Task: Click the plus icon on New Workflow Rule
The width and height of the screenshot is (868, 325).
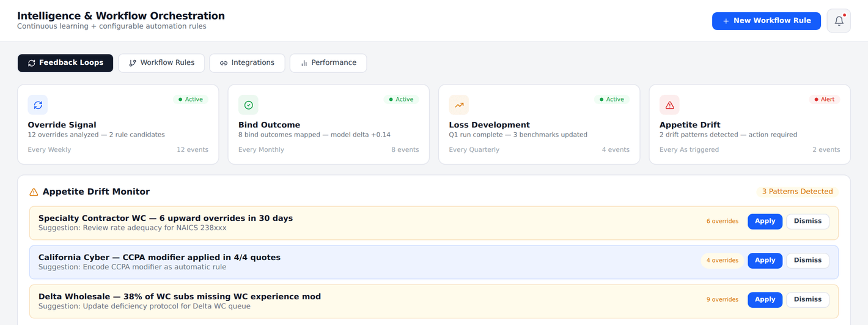Action: coord(726,21)
